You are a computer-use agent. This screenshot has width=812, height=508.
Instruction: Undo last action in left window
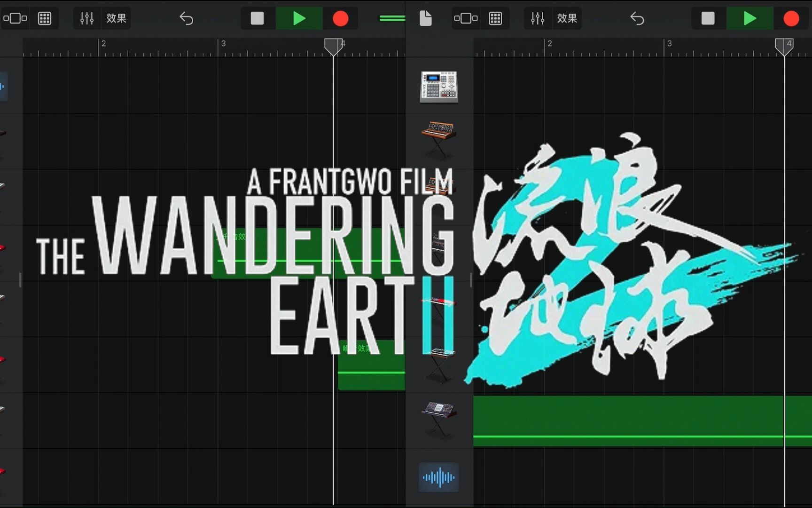(187, 18)
